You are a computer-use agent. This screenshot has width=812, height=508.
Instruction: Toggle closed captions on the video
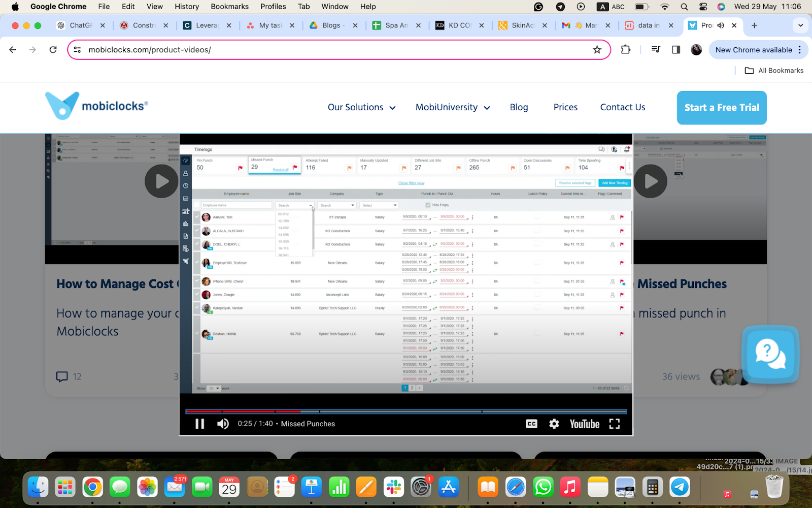pos(531,424)
